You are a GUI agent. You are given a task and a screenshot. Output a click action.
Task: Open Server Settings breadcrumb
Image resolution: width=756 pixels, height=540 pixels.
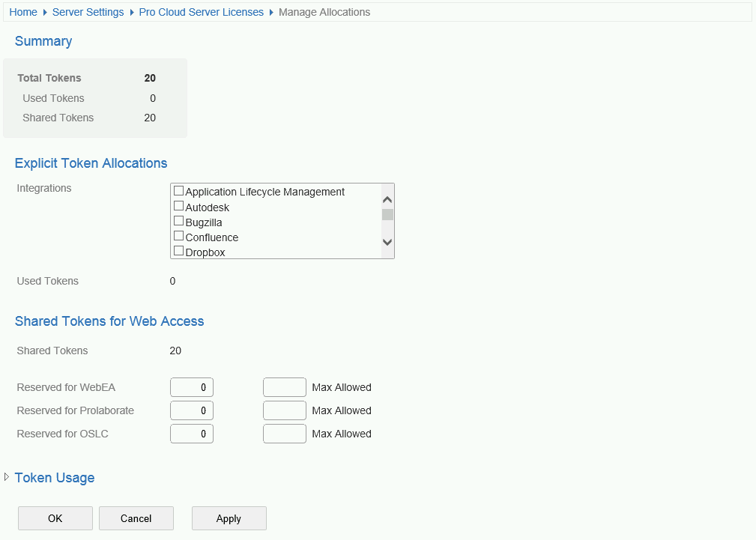pos(88,12)
